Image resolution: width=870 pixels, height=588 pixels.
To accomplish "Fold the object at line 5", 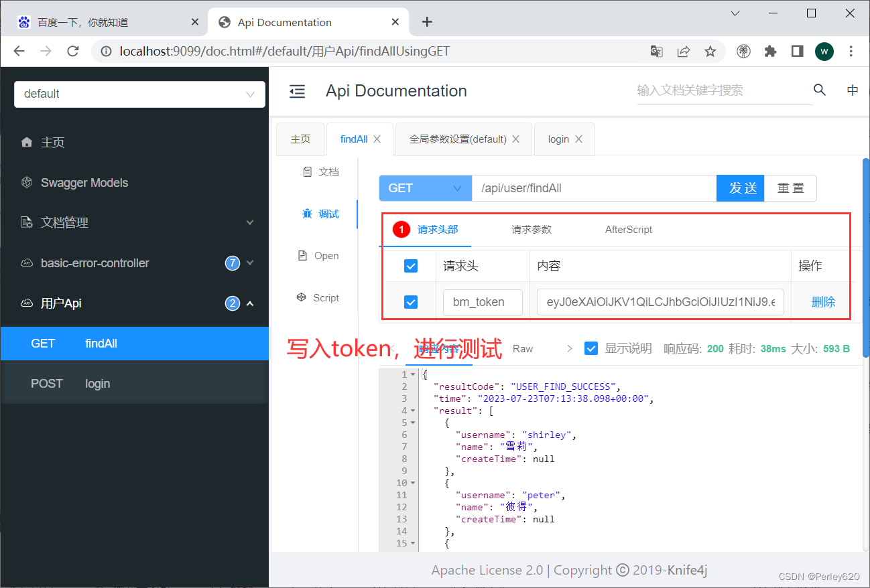I will click(x=414, y=423).
